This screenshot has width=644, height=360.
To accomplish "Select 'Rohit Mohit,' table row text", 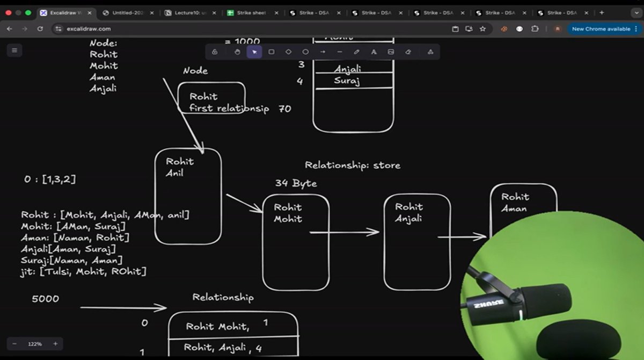I will point(217,326).
